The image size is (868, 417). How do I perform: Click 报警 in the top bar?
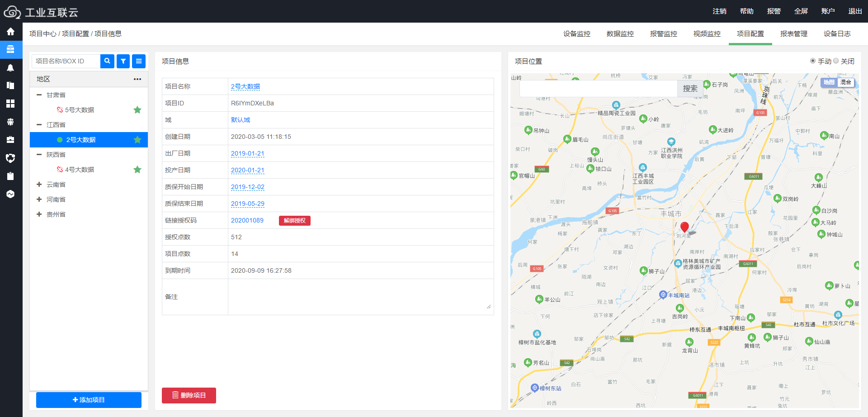click(x=774, y=11)
